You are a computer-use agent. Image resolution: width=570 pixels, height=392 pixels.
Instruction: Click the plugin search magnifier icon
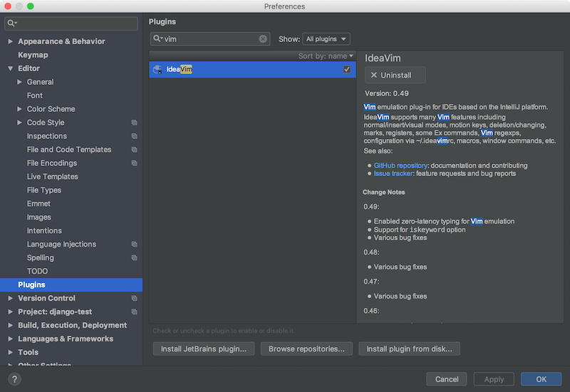157,38
